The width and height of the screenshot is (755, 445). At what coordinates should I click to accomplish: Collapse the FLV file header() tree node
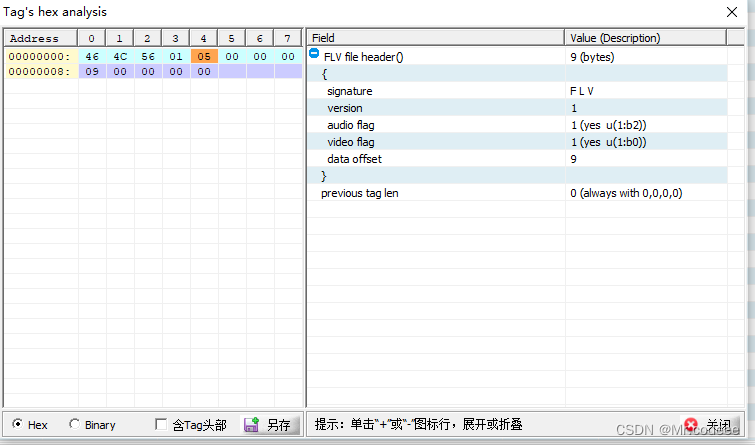click(314, 53)
